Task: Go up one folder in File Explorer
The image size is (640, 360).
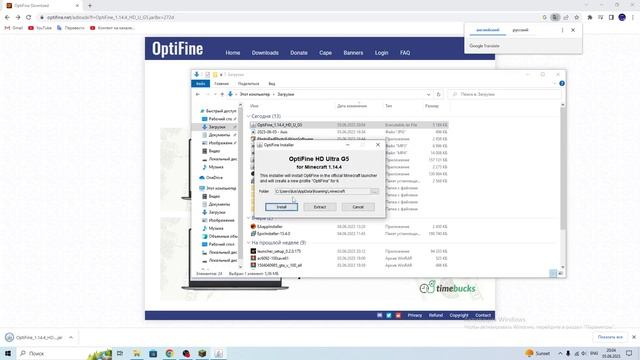Action: (x=222, y=94)
